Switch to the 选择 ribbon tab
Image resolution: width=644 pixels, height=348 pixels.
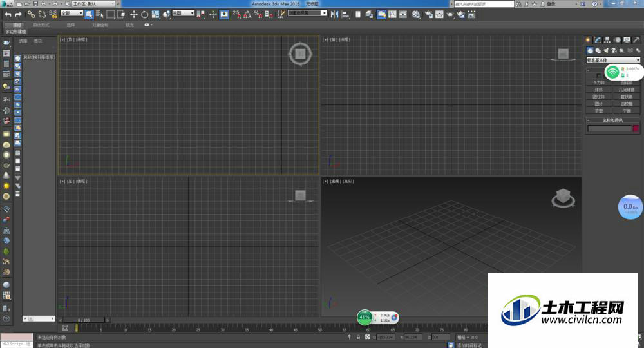[71, 25]
